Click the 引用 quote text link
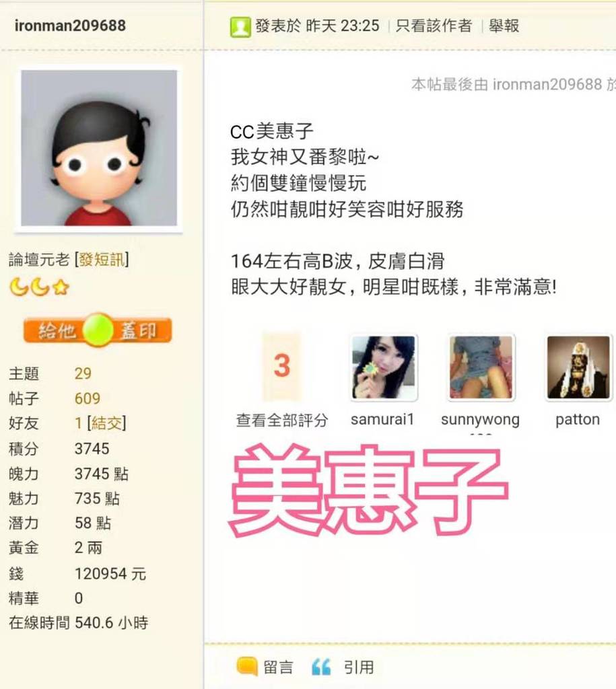This screenshot has height=689, width=616. (359, 667)
